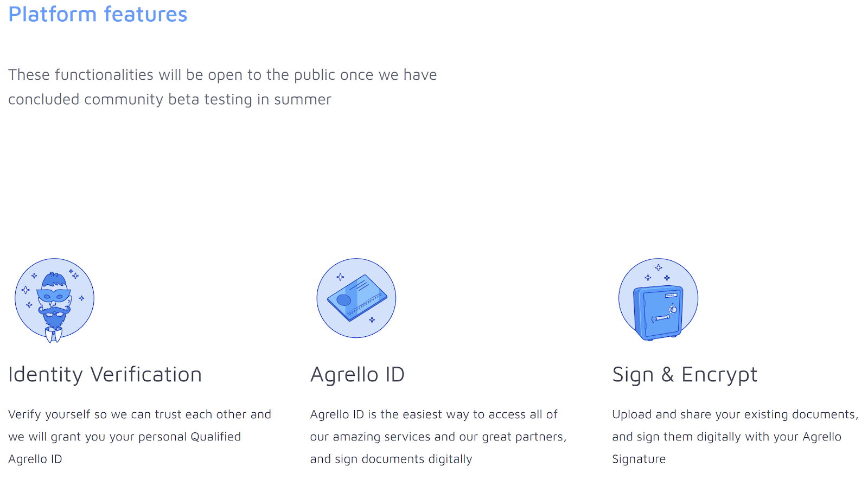Click the photo oval on the ID card
868x486 pixels.
344,300
